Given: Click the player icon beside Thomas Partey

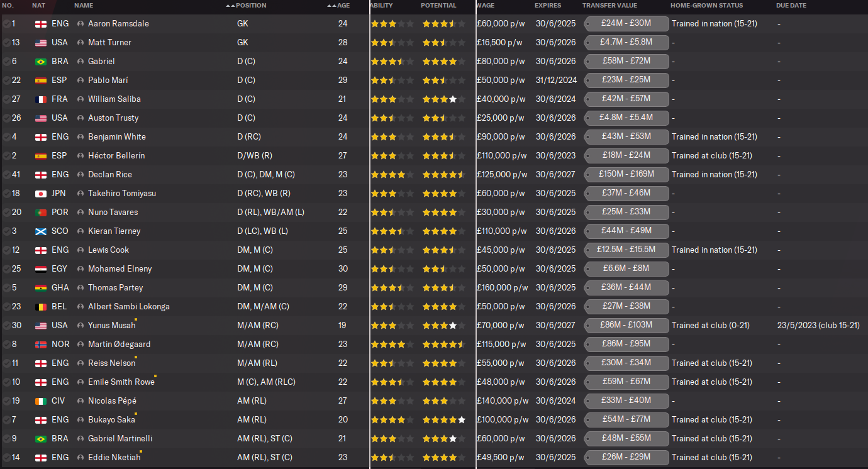Looking at the screenshot, I should point(81,288).
